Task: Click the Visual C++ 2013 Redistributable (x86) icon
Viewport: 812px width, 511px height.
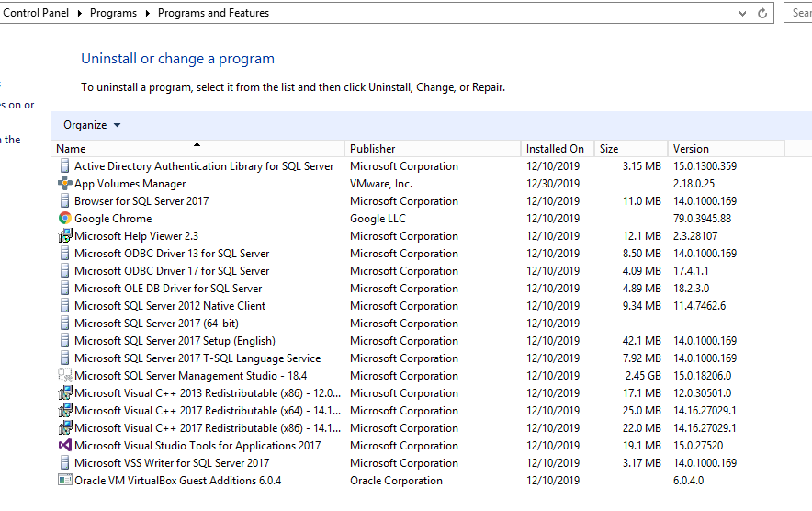Action: [x=64, y=392]
